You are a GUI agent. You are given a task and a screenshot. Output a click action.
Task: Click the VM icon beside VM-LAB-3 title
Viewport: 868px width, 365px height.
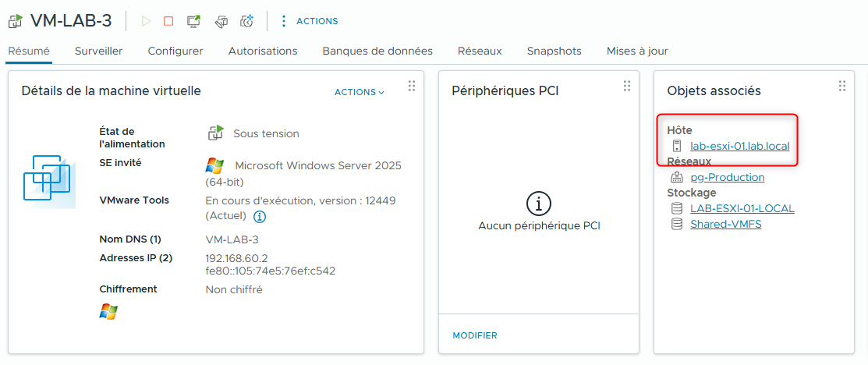pyautogui.click(x=15, y=21)
